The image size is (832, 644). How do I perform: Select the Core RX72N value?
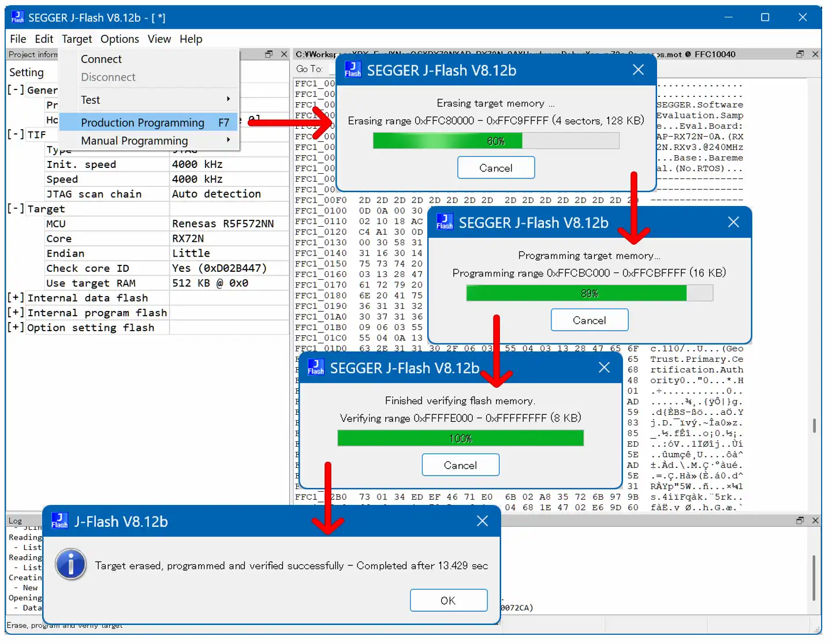click(x=229, y=239)
